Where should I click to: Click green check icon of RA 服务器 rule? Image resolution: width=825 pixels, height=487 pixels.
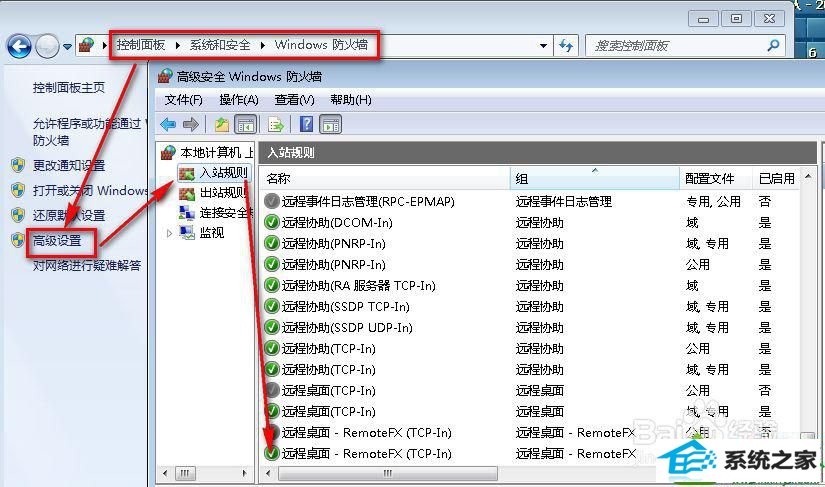271,285
